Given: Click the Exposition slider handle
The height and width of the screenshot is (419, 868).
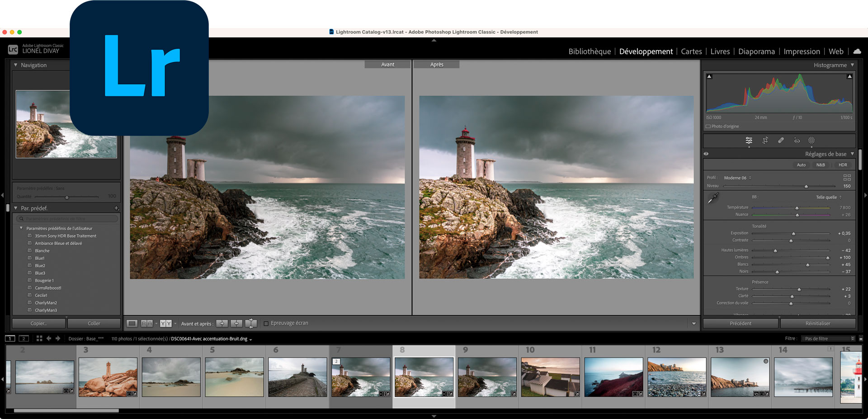Looking at the screenshot, I should pos(793,234).
